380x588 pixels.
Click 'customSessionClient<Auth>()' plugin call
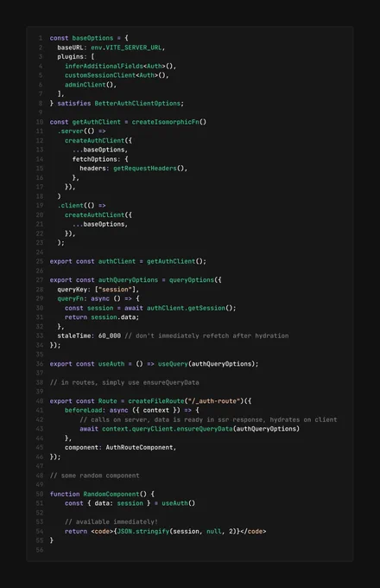click(115, 75)
